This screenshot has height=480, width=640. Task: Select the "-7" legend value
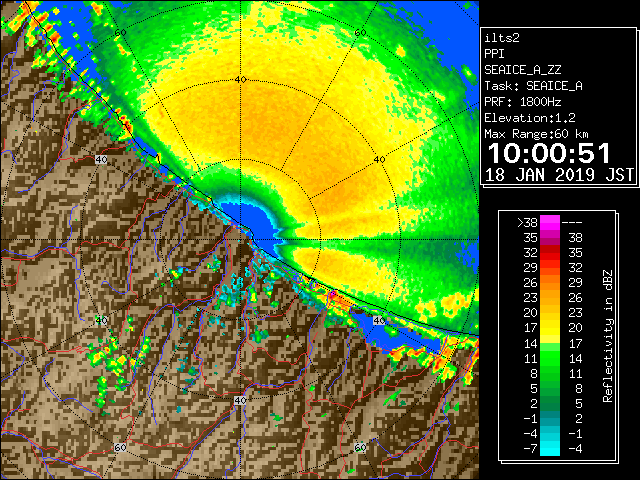click(530, 449)
